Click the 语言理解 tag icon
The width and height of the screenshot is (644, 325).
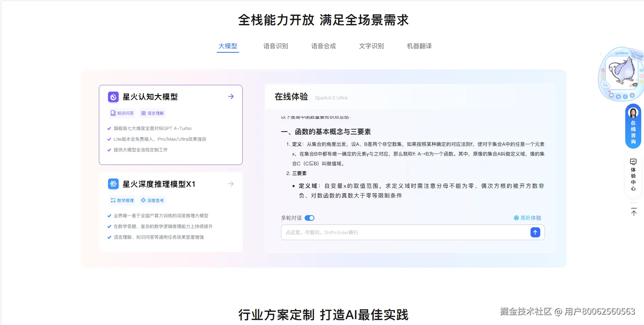[x=143, y=113]
